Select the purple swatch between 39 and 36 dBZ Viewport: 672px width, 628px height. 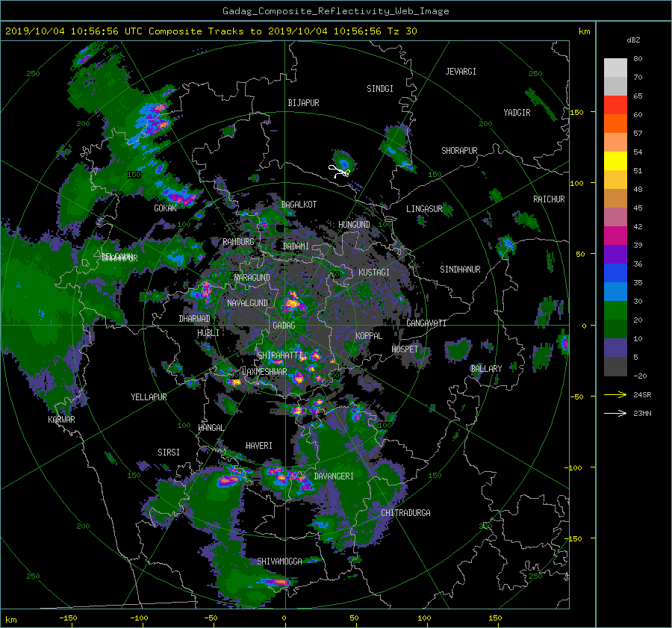click(615, 254)
